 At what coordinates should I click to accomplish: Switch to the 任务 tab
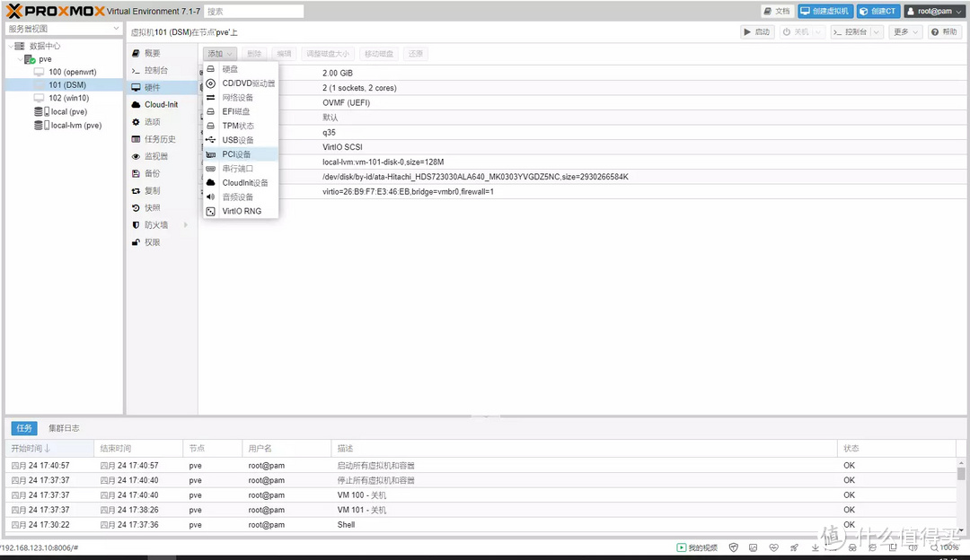tap(24, 428)
